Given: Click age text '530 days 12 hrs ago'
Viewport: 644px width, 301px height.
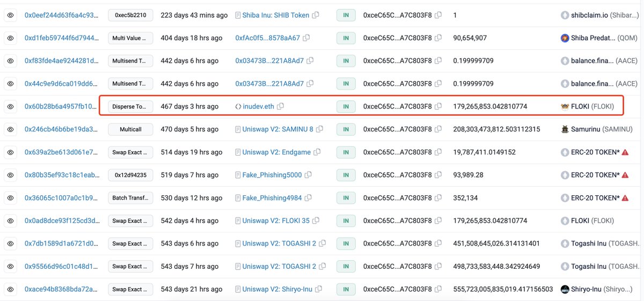Looking at the screenshot, I should [x=192, y=198].
